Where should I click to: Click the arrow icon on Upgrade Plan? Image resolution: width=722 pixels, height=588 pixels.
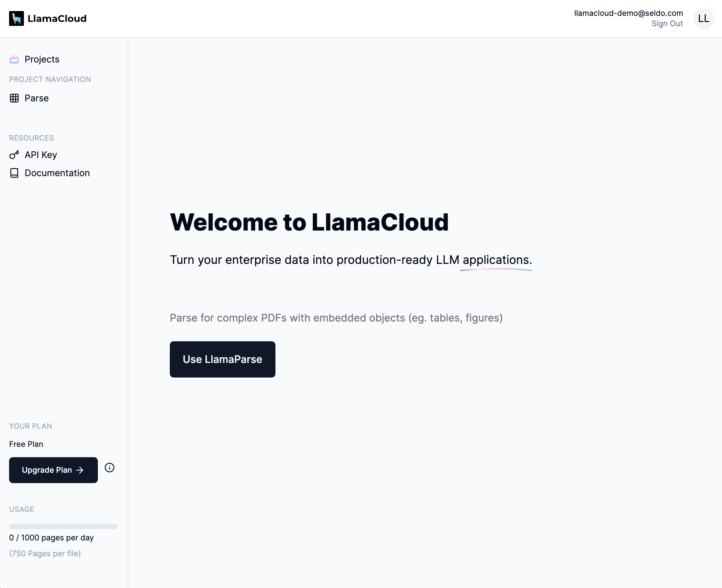coord(80,470)
